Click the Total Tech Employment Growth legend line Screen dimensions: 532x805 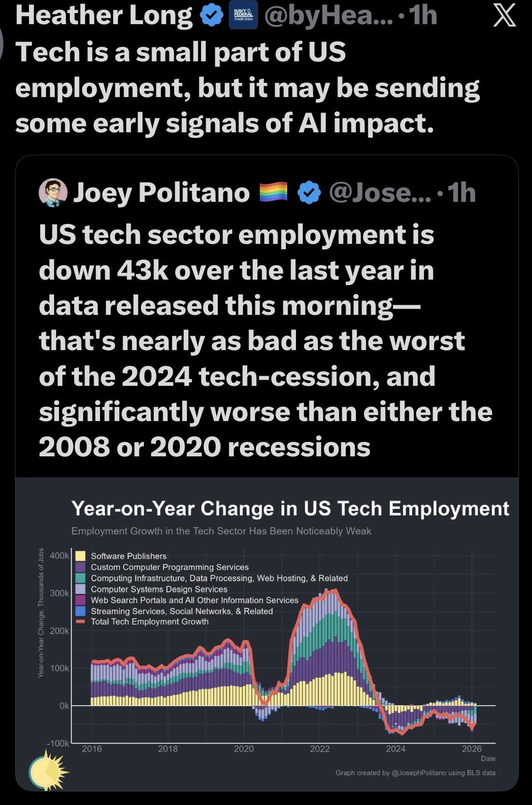click(81, 621)
